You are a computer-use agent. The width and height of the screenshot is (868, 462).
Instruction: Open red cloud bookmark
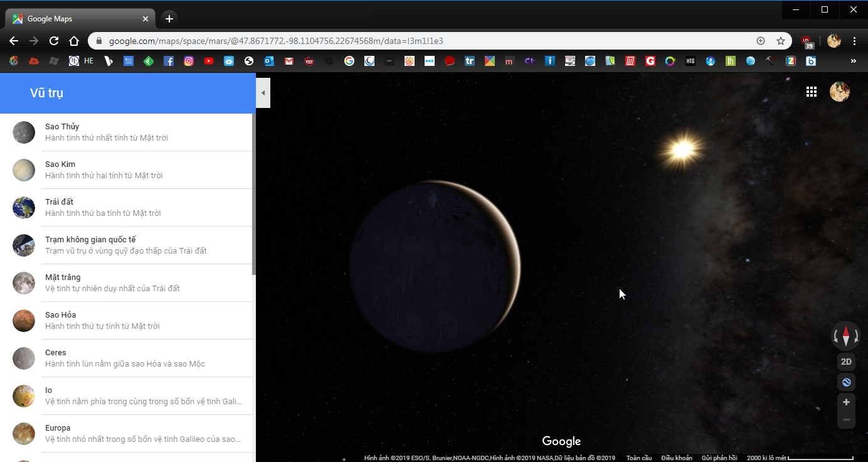34,61
